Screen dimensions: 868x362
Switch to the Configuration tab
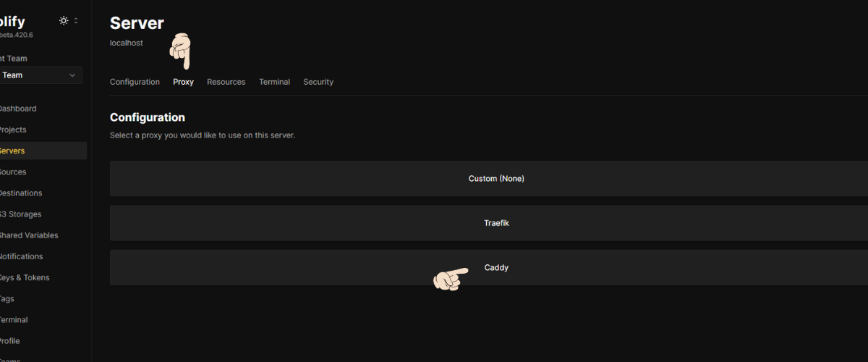tap(135, 82)
